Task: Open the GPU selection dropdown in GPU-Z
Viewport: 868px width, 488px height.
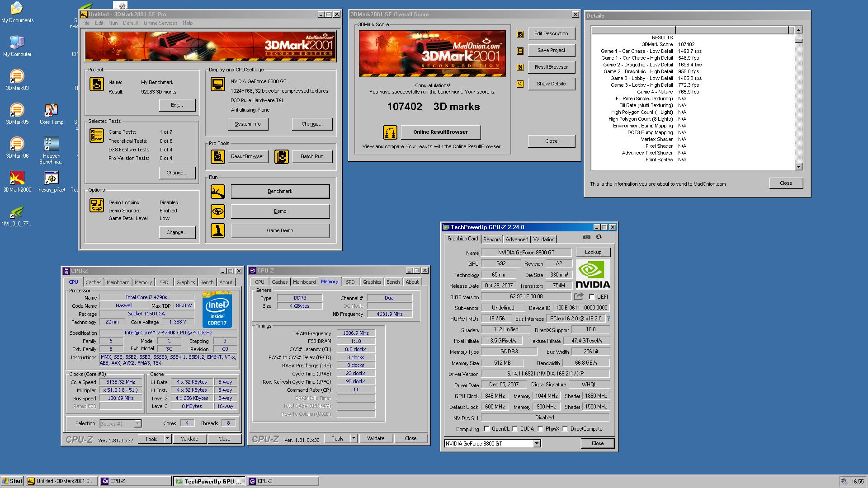Action: [x=537, y=444]
